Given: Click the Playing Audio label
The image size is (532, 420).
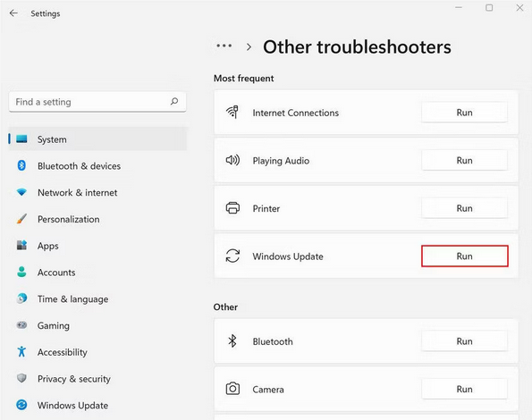Looking at the screenshot, I should pos(281,160).
